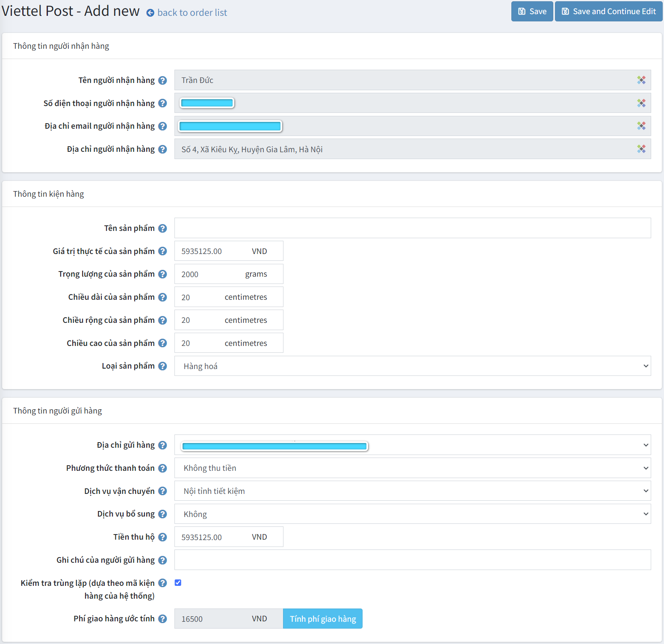664x644 pixels.
Task: Click help icon for Chiều cao của sản phẩm
Action: (x=162, y=343)
